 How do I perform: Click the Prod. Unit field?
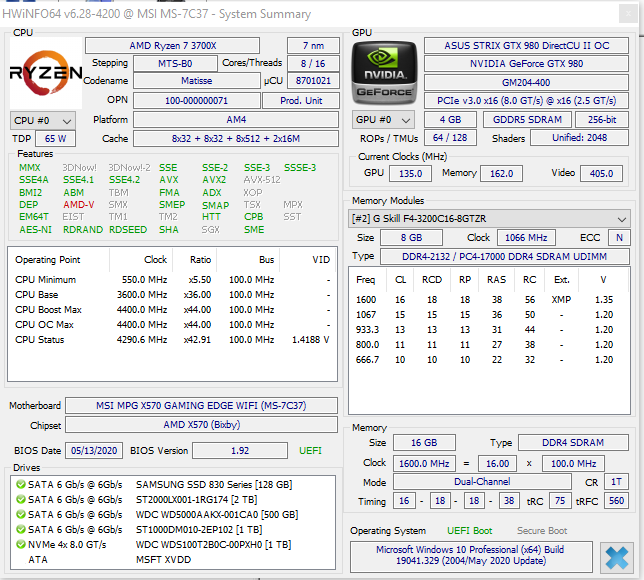pos(301,101)
